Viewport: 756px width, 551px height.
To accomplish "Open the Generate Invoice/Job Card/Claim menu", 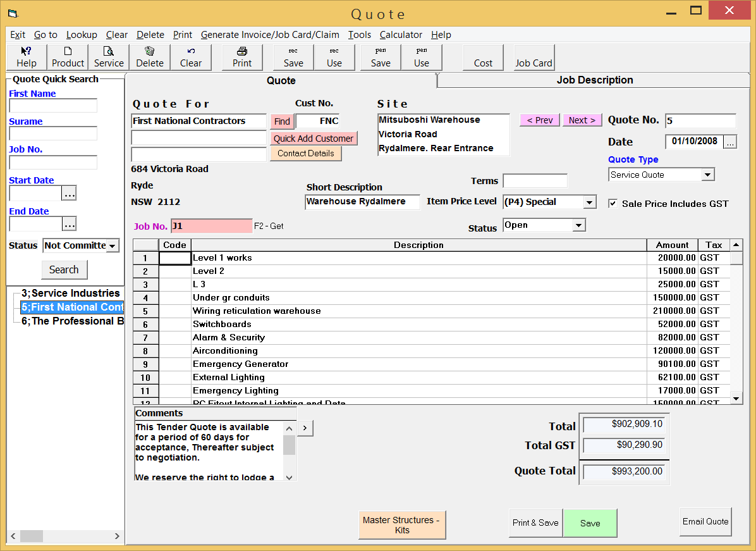I will pyautogui.click(x=270, y=35).
